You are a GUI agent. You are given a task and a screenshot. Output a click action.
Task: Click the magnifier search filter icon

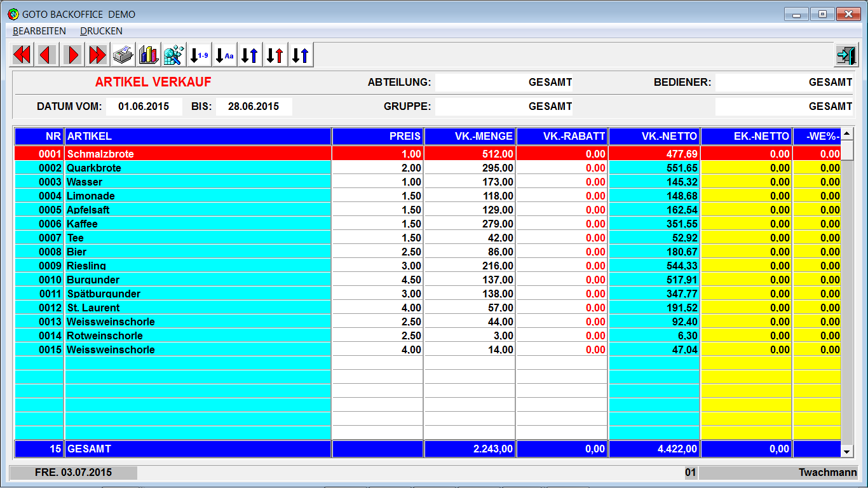click(173, 55)
